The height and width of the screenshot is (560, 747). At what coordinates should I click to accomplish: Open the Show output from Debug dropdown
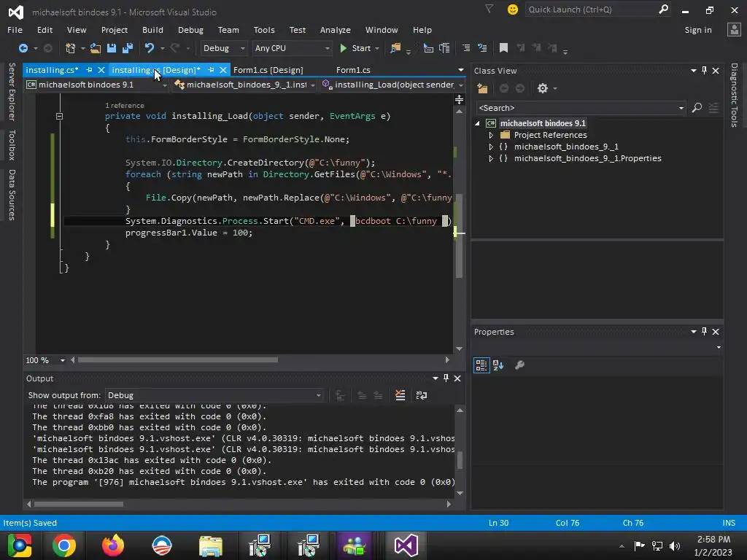[214, 395]
